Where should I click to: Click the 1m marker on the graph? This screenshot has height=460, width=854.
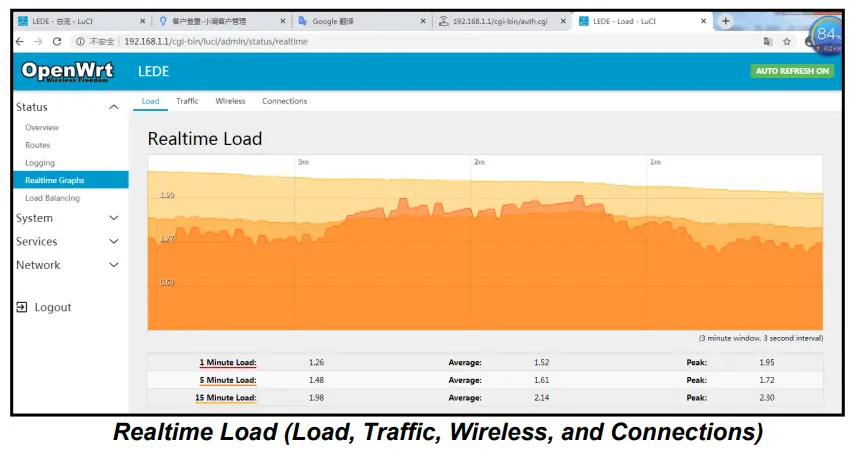[655, 162]
